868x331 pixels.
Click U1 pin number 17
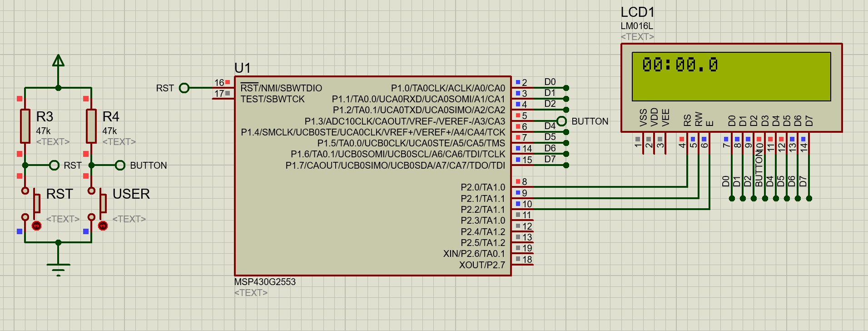coord(219,94)
